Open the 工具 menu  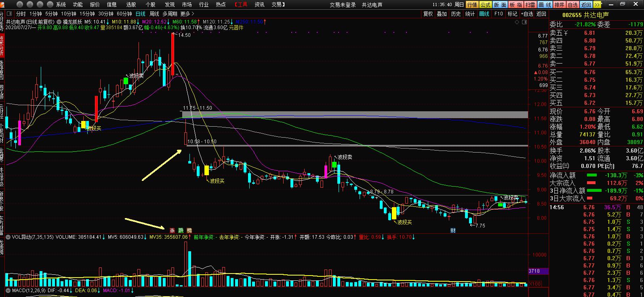pyautogui.click(x=242, y=5)
